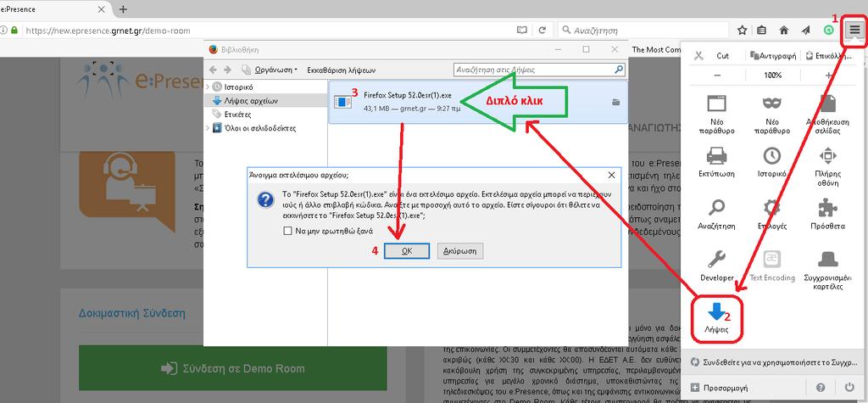Select Λήψεις αρχείων in Library sidebar
This screenshot has width=868, height=403.
[251, 101]
